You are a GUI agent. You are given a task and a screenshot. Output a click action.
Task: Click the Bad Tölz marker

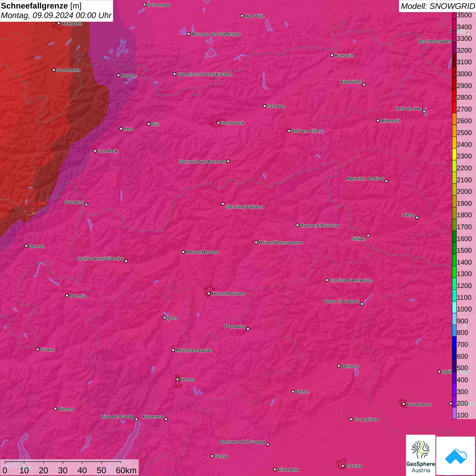point(242,16)
